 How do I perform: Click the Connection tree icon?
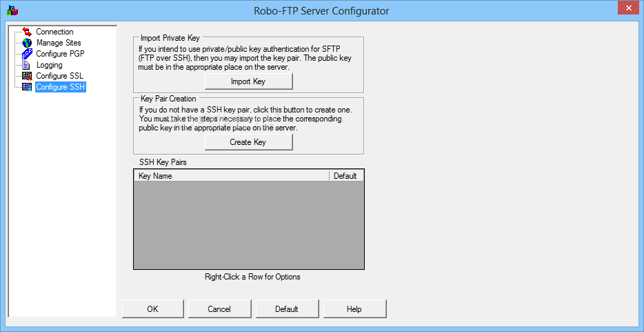click(x=27, y=32)
